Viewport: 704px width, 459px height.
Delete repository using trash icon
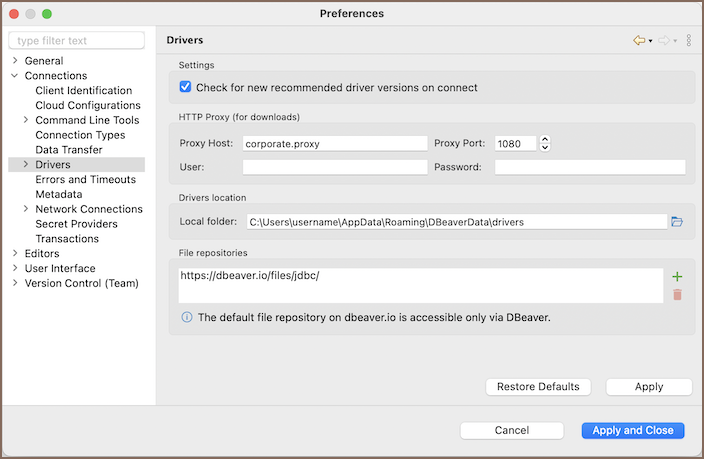[677, 294]
